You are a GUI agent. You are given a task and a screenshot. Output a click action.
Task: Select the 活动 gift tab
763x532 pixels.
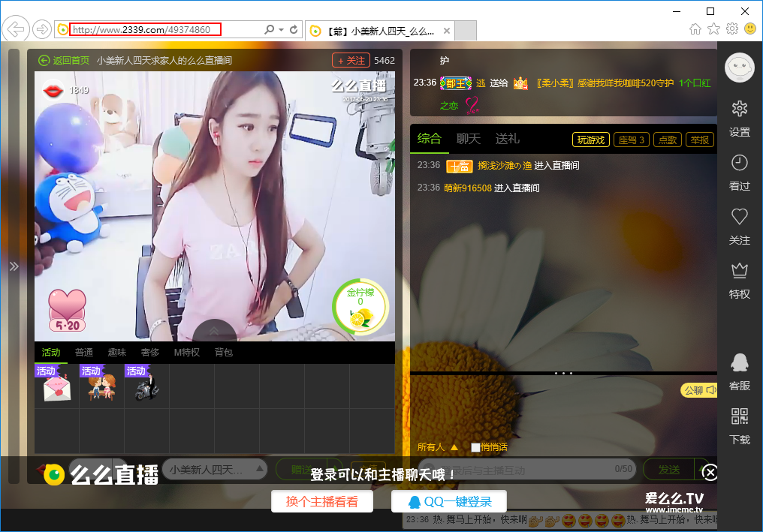50,352
